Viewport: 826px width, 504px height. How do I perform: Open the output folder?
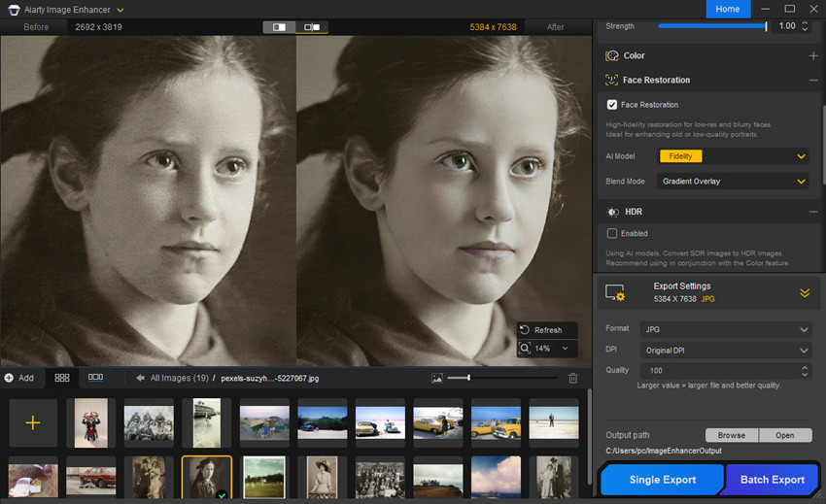[785, 435]
